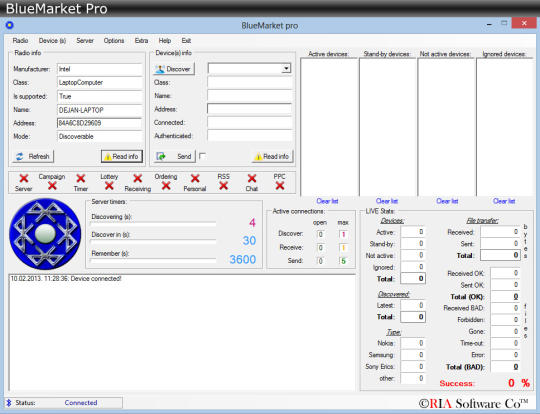This screenshot has width=540, height=414.
Task: Toggle the Personal red X indicator
Action: [195, 178]
